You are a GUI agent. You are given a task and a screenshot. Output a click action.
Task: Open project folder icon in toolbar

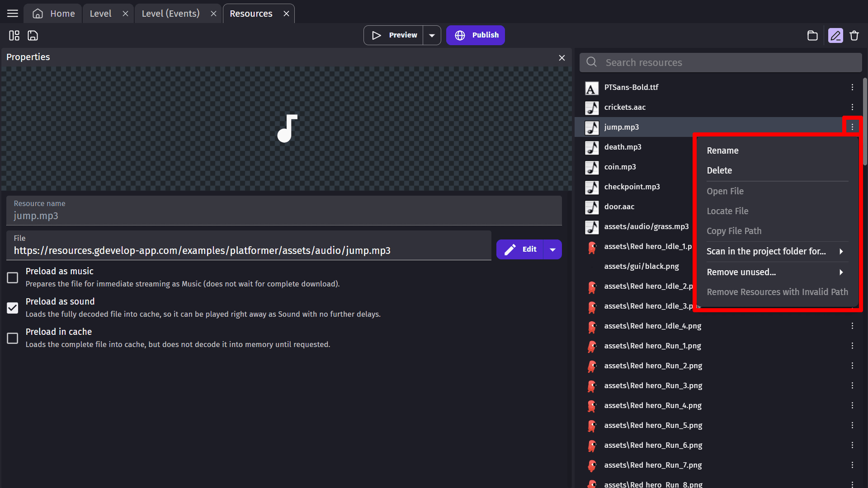pos(812,35)
